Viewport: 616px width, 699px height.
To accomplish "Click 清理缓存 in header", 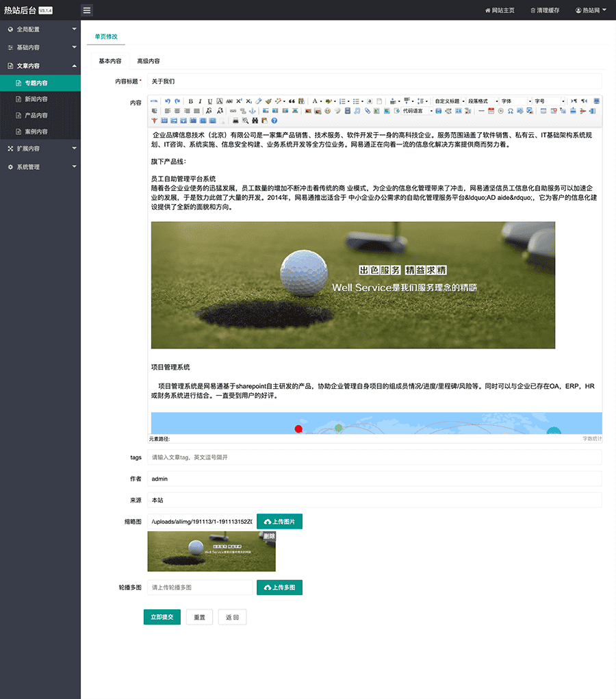I will [545, 10].
